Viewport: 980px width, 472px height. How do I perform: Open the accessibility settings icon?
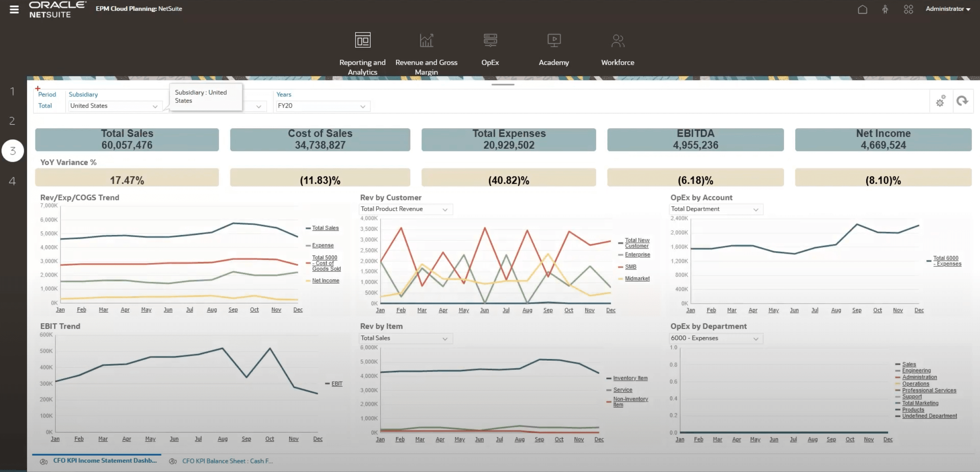tap(885, 9)
